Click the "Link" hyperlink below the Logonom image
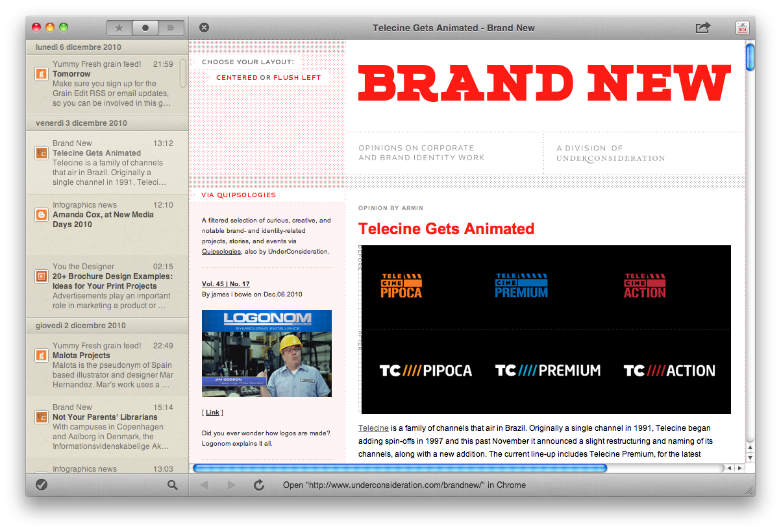781x532 pixels. click(212, 413)
